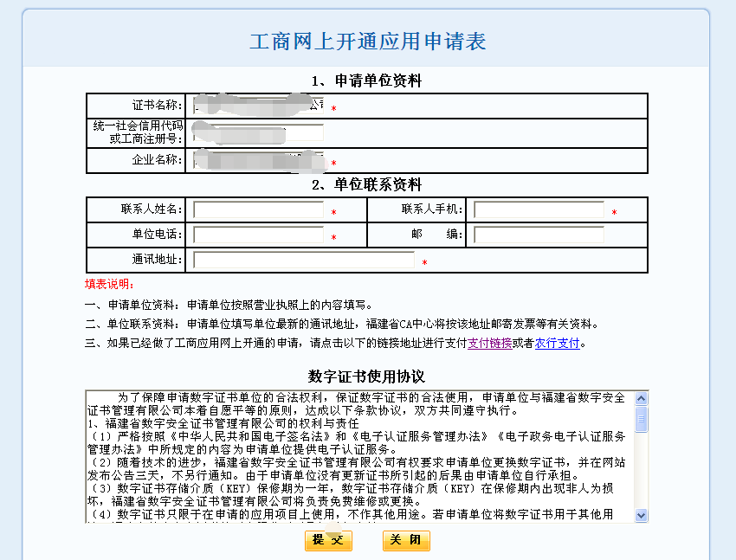The image size is (736, 560).
Task: Click the 企业名称 label
Action: (x=157, y=159)
